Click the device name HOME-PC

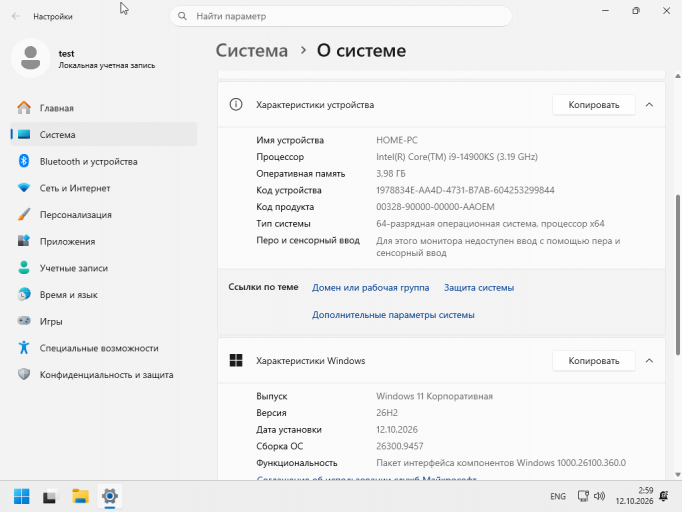click(x=397, y=140)
